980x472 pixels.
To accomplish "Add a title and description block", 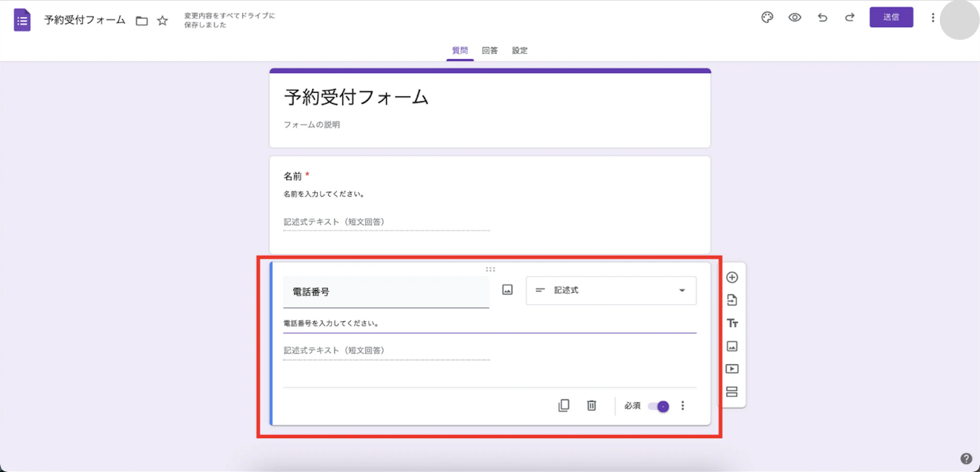I will pyautogui.click(x=732, y=323).
